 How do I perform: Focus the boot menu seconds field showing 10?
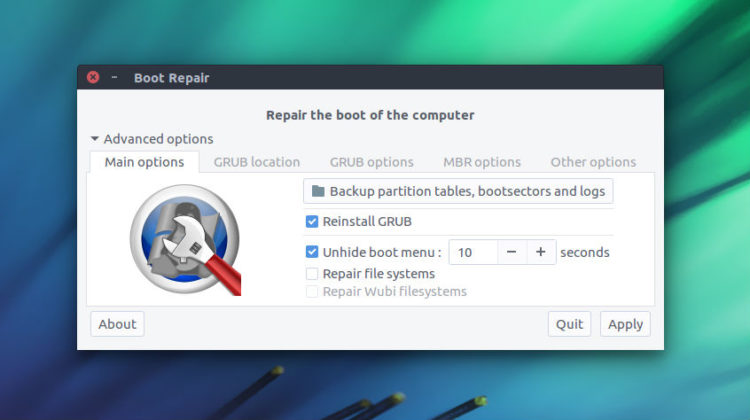473,252
